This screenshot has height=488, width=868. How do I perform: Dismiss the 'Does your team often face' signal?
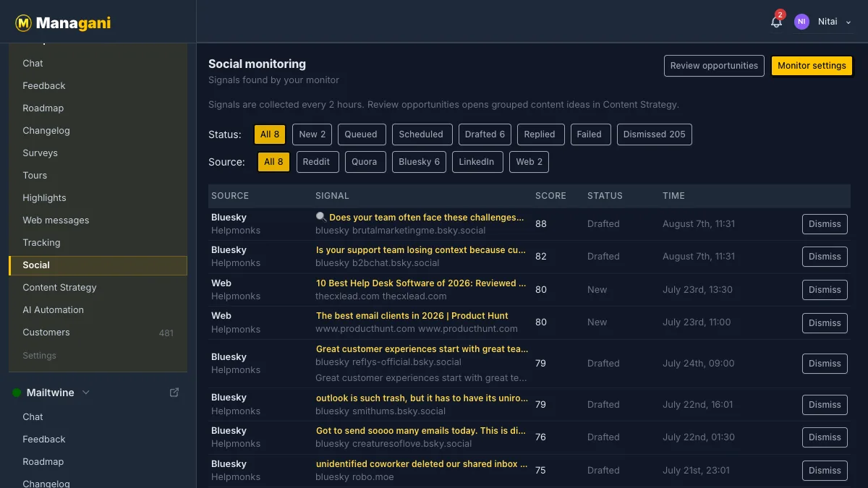click(825, 224)
